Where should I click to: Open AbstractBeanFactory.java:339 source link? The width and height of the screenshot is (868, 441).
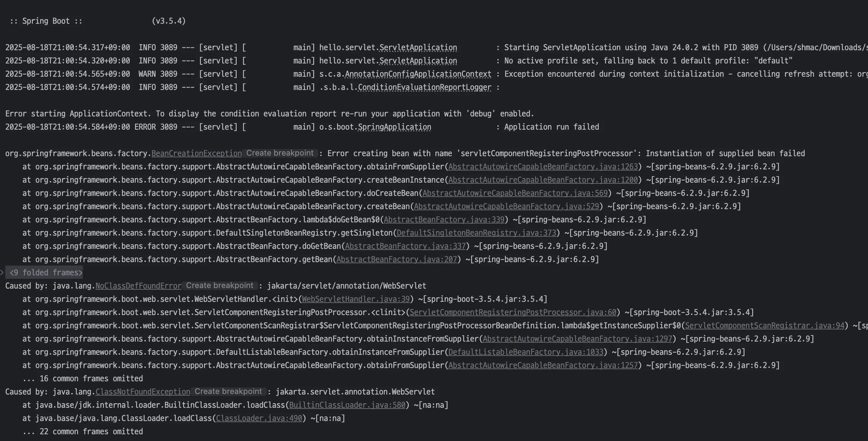pos(444,220)
